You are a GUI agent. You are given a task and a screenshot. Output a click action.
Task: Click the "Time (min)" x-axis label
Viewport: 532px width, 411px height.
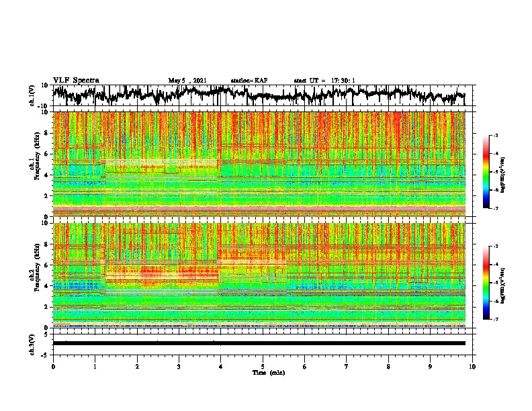[x=269, y=373]
